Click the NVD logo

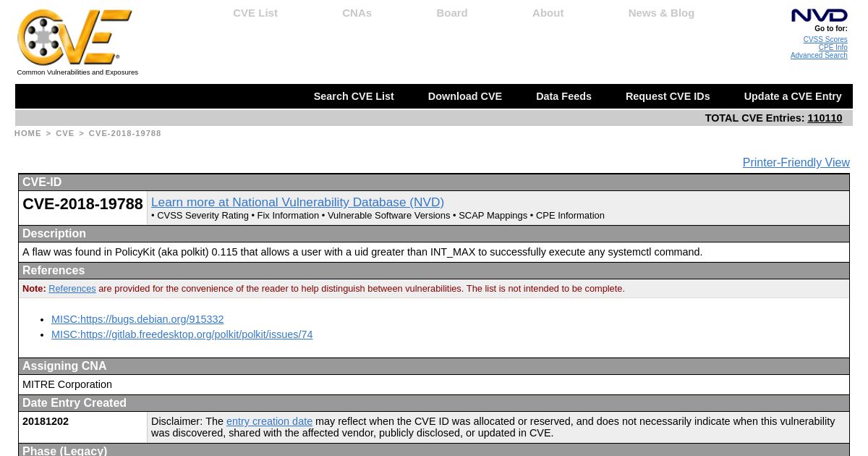click(819, 15)
